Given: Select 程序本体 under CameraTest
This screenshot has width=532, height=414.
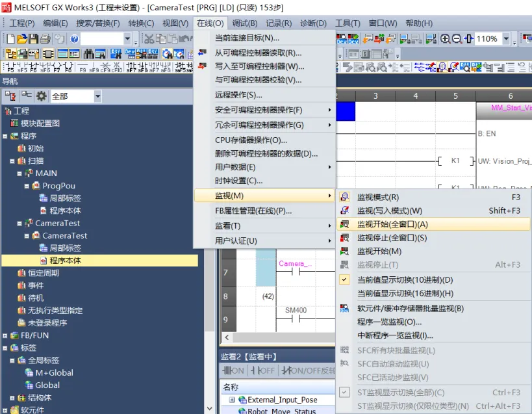Looking at the screenshot, I should [x=65, y=261].
